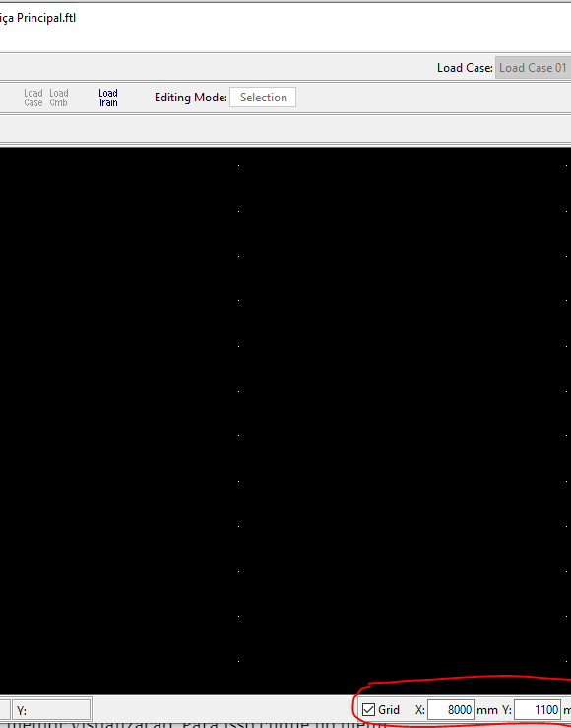Click the Grid label text

(x=389, y=710)
